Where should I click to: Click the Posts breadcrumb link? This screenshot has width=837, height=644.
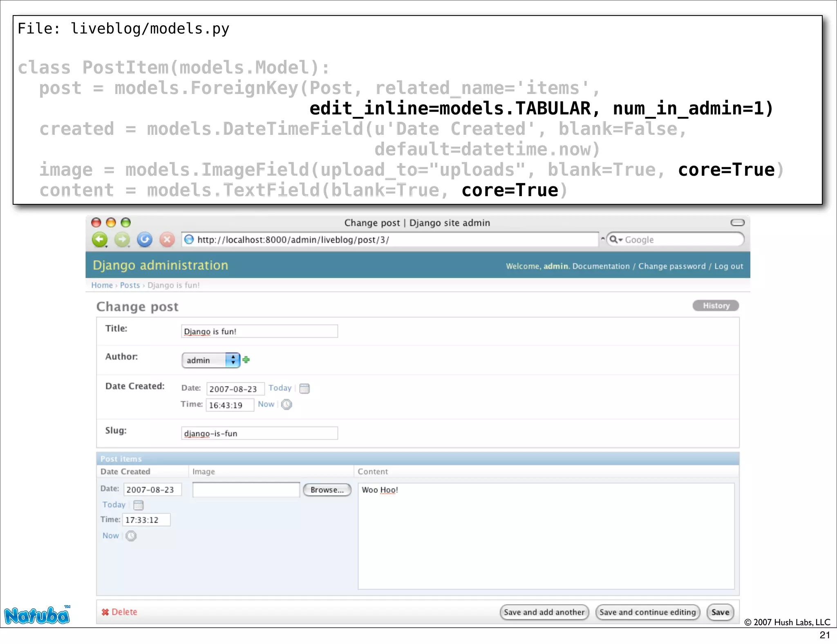click(130, 285)
